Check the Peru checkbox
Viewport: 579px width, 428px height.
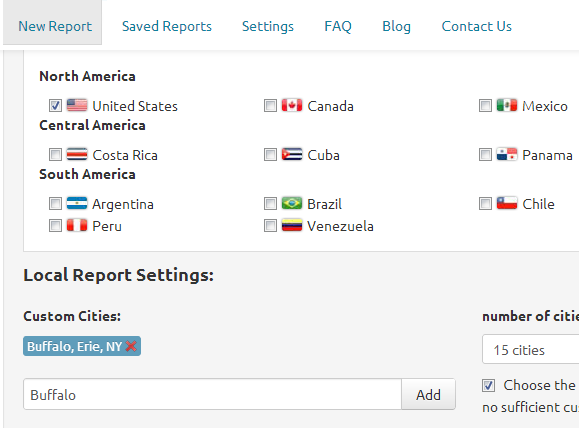click(55, 226)
